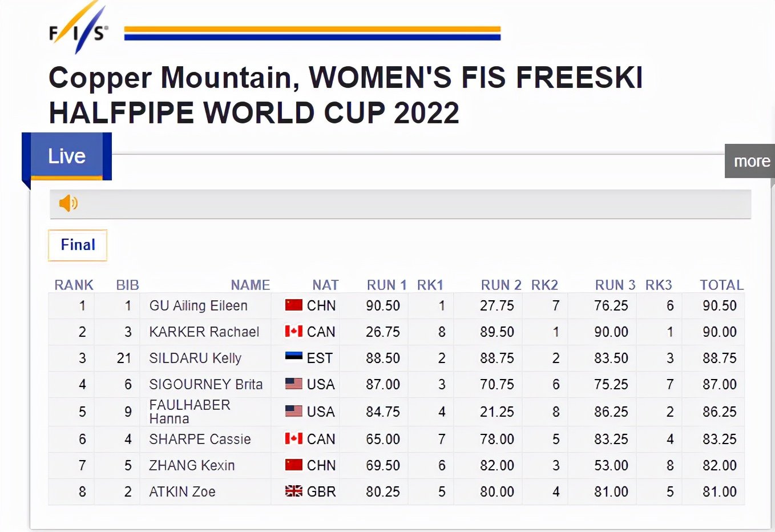This screenshot has height=532, width=775.
Task: Click USA flag in SIGOURNEY Brita row
Action: [294, 384]
